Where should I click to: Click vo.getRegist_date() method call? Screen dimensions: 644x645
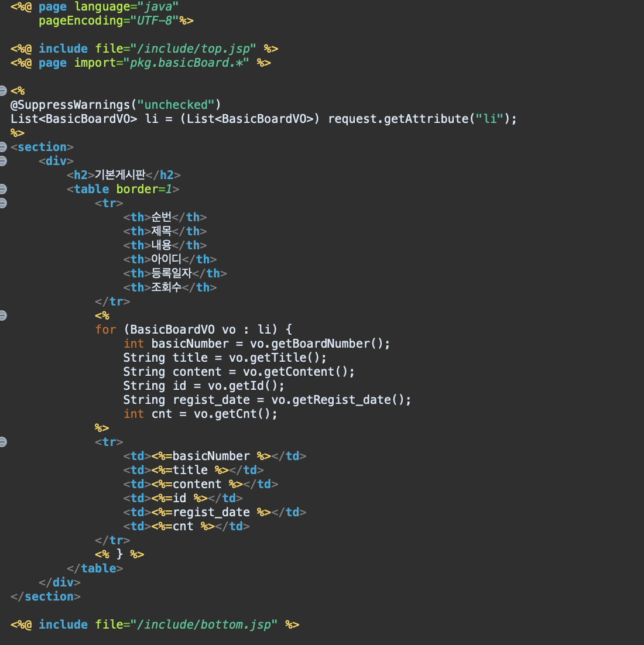(337, 400)
